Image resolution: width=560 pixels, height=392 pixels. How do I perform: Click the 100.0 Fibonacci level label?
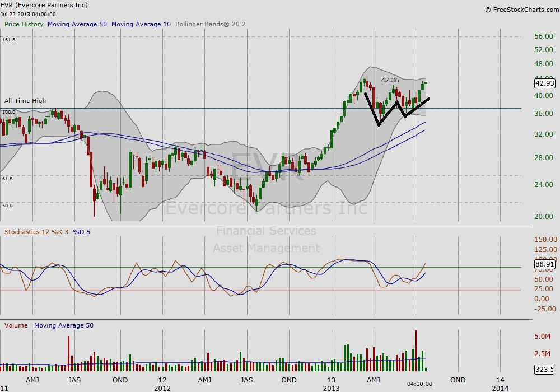(x=9, y=112)
